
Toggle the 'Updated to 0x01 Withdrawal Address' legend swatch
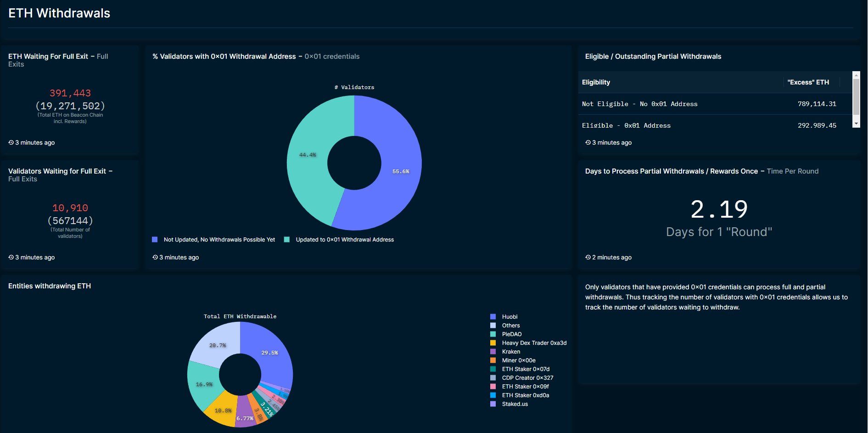pos(287,240)
